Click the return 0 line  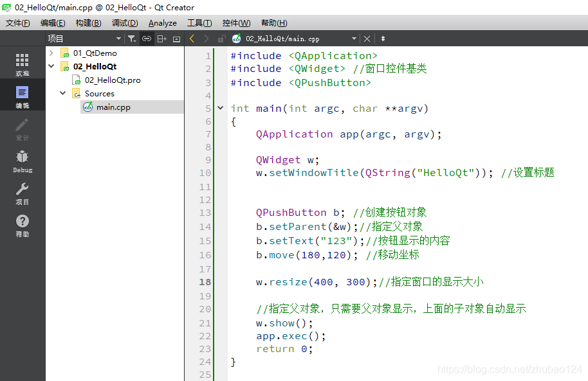click(x=284, y=349)
